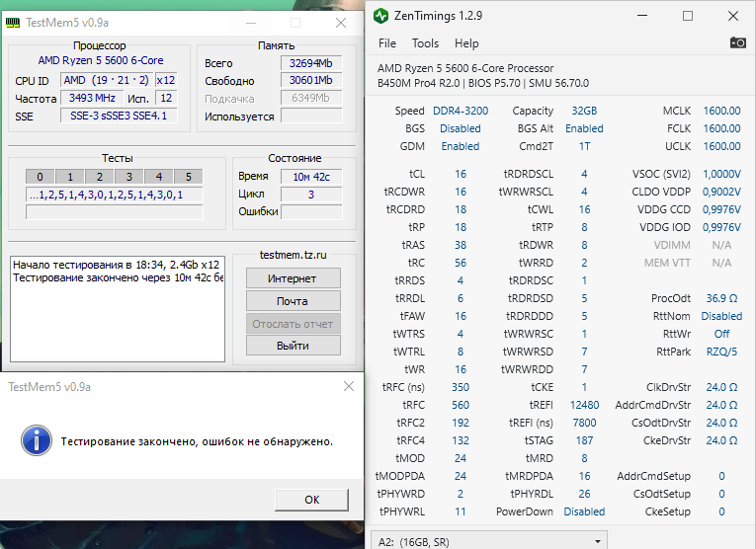756x549 pixels.
Task: Open the Help menu in ZenTimings
Action: coord(466,43)
